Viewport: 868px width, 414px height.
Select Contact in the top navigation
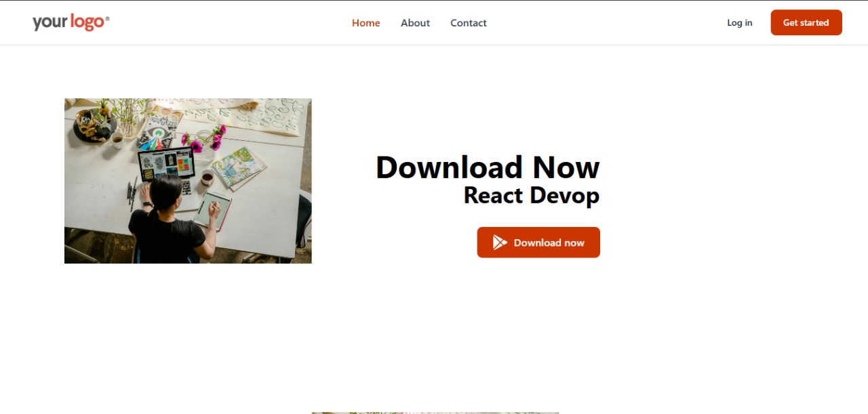pos(468,23)
